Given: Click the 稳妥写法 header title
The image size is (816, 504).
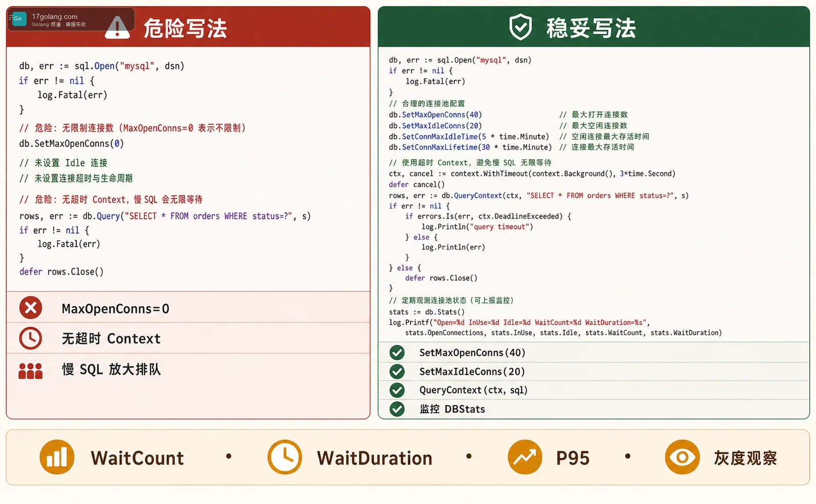Looking at the screenshot, I should (591, 28).
